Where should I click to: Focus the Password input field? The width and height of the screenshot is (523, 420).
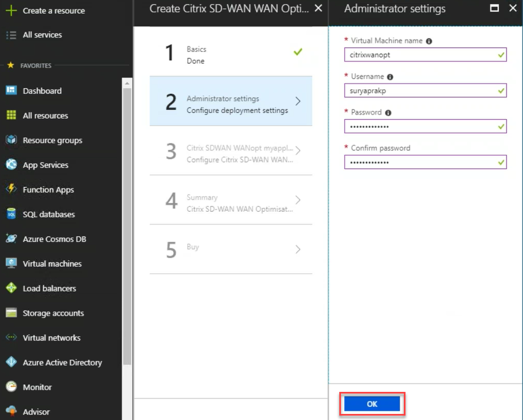pos(425,126)
